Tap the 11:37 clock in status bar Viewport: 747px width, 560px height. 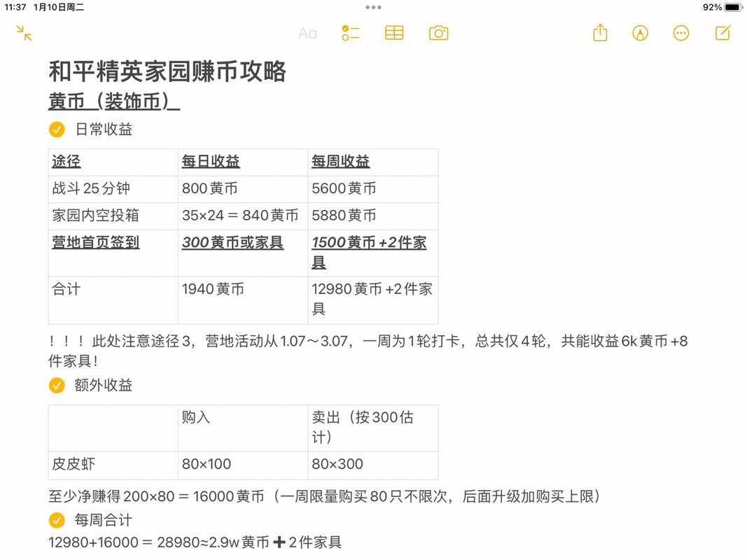[x=15, y=7]
